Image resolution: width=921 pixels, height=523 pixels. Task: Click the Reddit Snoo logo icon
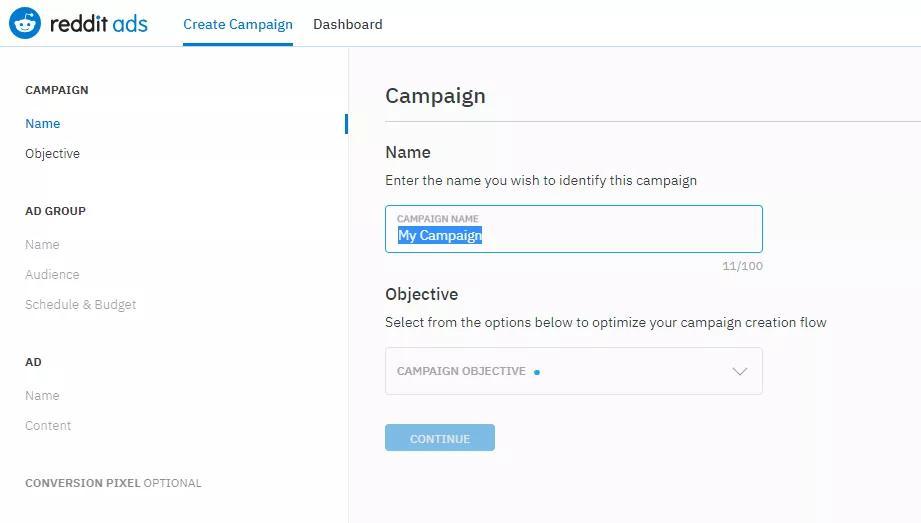coord(25,24)
